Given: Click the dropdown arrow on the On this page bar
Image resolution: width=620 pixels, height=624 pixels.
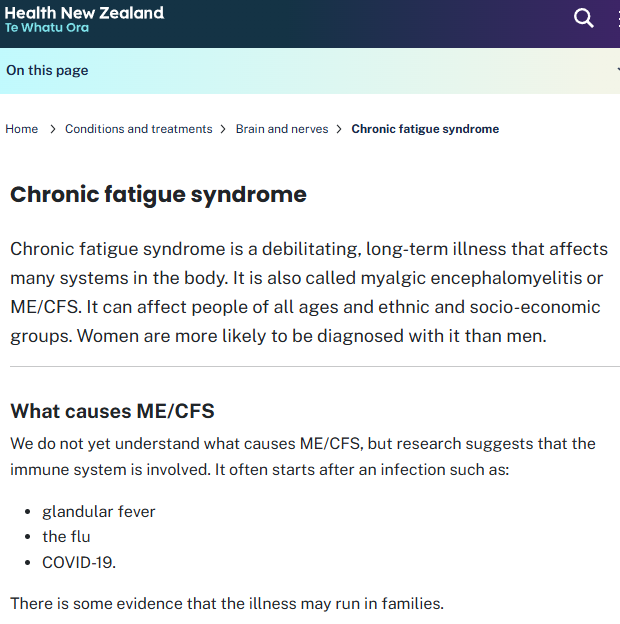Looking at the screenshot, I should coord(616,71).
